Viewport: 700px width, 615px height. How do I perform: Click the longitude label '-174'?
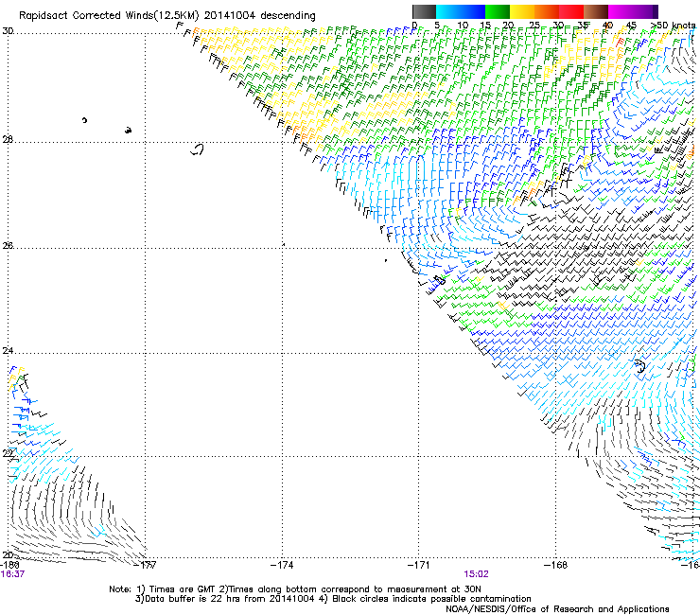(x=283, y=565)
